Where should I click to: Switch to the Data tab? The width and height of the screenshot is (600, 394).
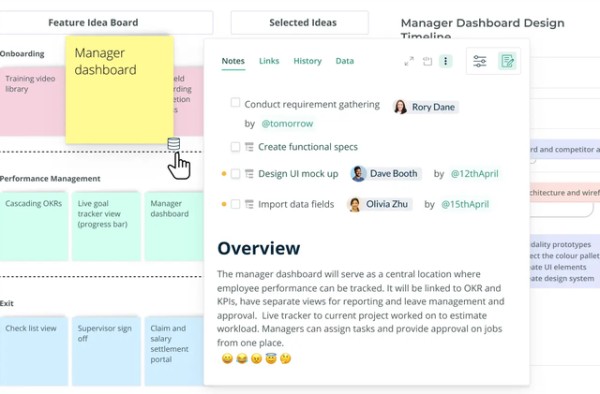345,61
